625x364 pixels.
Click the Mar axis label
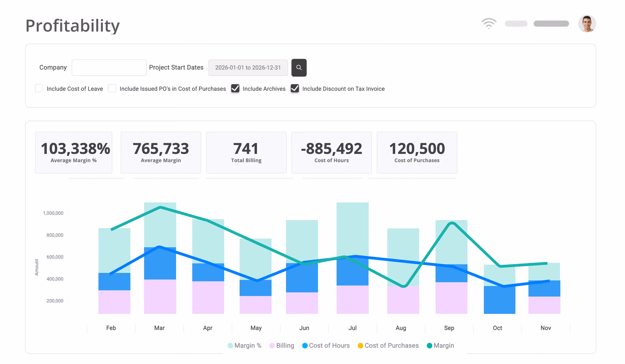[x=160, y=328]
